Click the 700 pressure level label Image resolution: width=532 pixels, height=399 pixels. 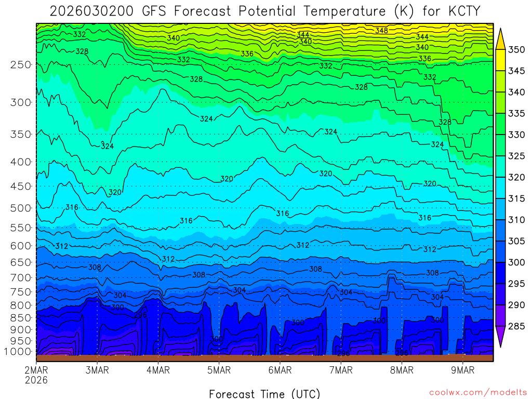(x=21, y=277)
